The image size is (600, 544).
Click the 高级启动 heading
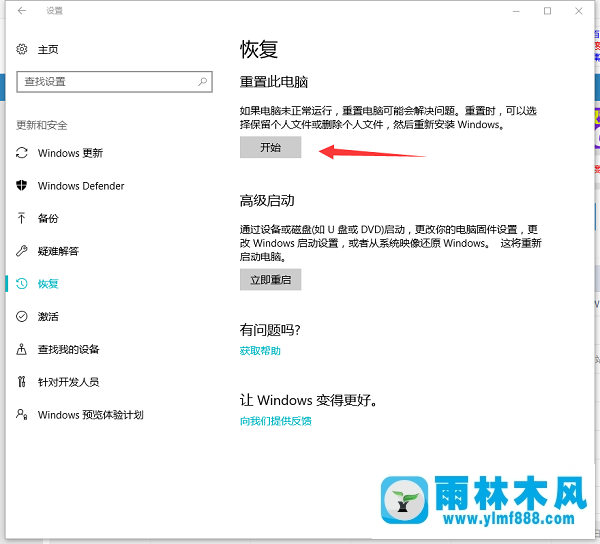coord(267,200)
